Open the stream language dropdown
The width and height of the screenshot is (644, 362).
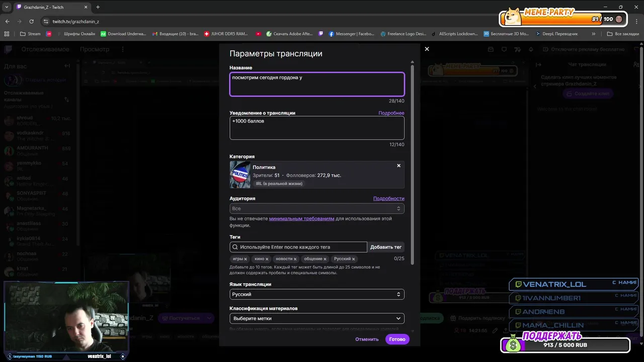point(317,294)
